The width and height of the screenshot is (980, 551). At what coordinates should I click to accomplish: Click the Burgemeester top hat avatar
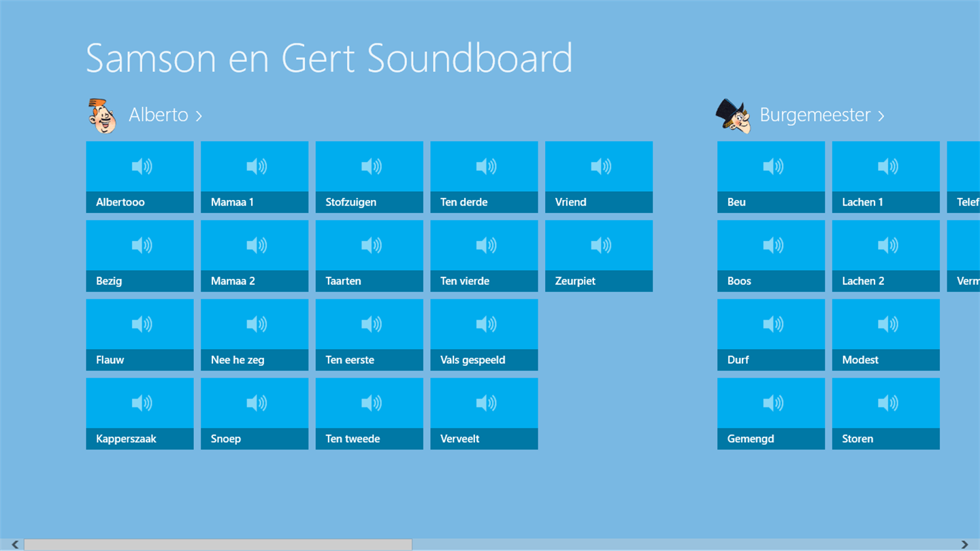coord(734,116)
